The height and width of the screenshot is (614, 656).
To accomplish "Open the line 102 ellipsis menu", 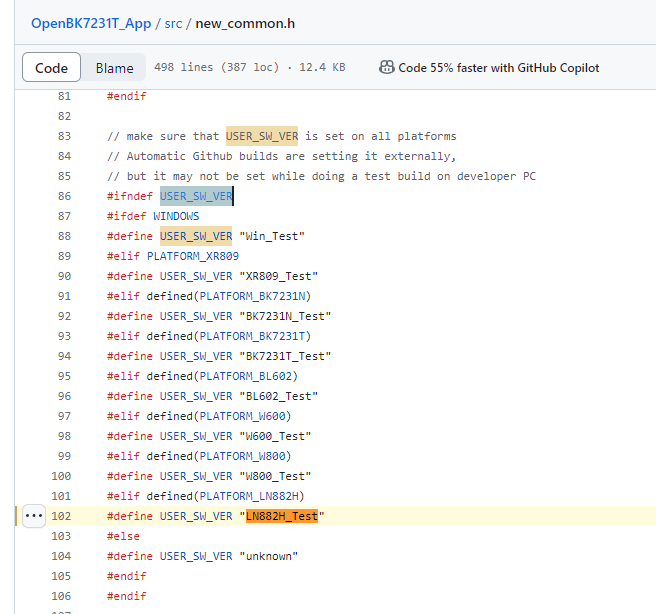I will [33, 516].
